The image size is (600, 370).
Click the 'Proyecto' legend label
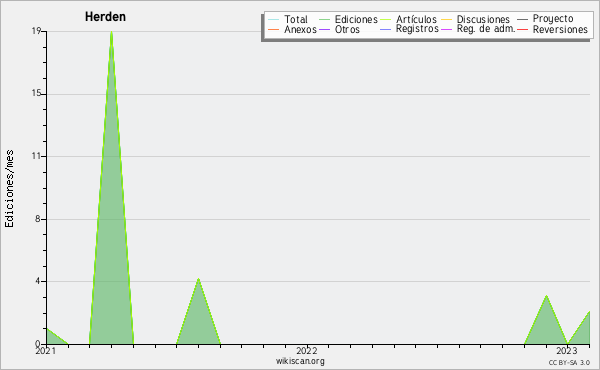pos(553,19)
